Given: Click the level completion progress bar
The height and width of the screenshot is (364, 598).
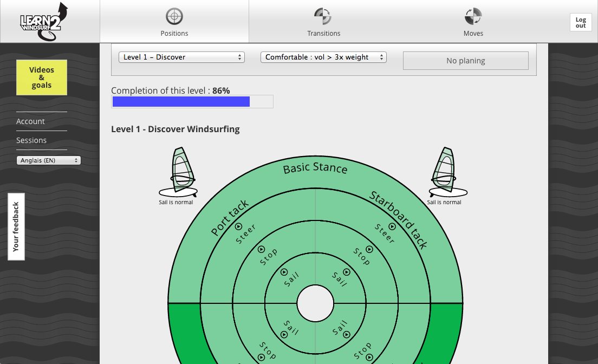Looking at the screenshot, I should point(192,101).
